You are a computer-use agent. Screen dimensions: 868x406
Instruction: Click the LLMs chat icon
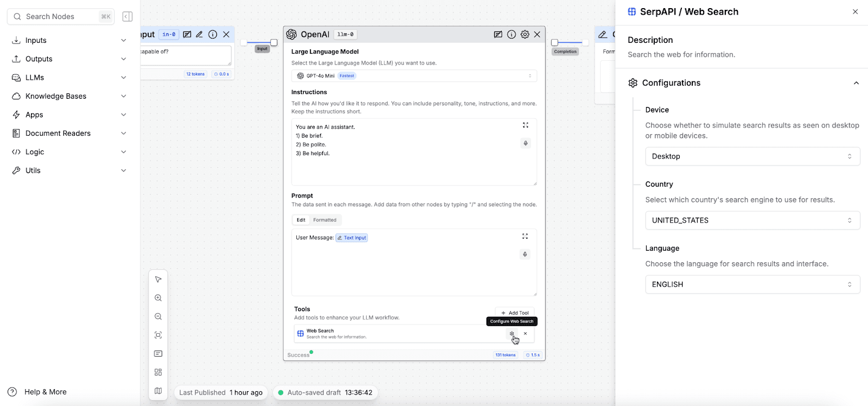tap(16, 78)
